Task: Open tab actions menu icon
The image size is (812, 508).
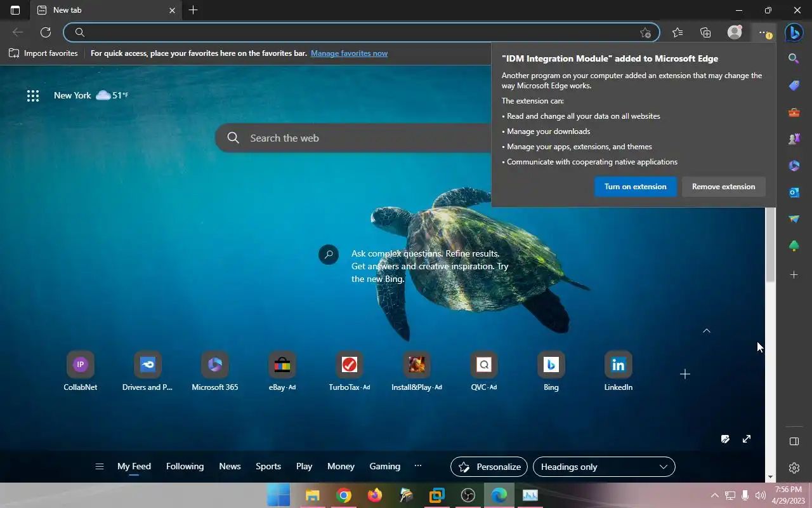Action: 15,10
